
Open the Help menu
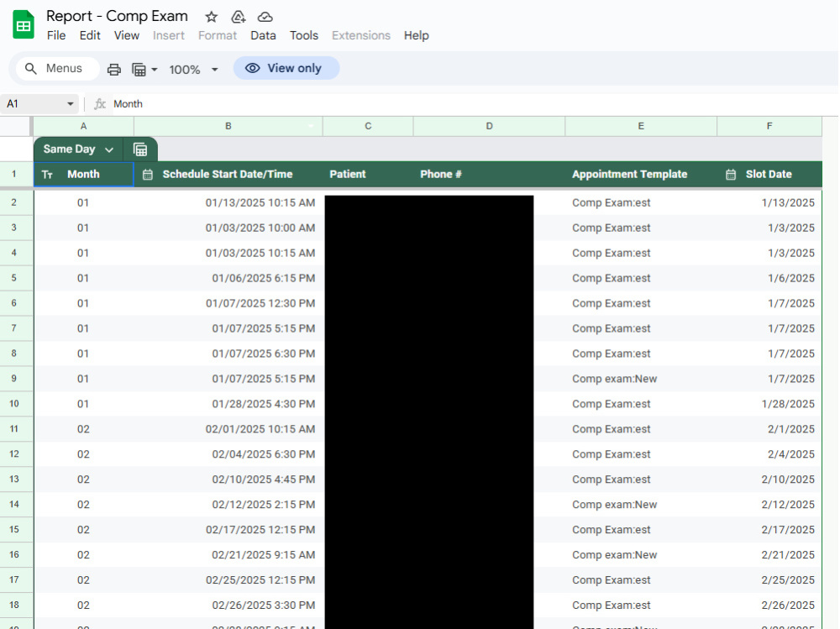[417, 35]
